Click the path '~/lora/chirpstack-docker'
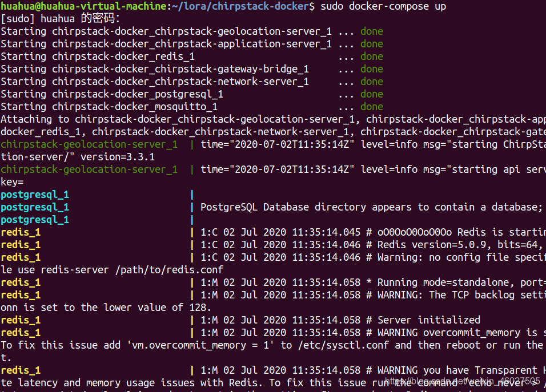This screenshot has height=392, width=546. coord(240,6)
